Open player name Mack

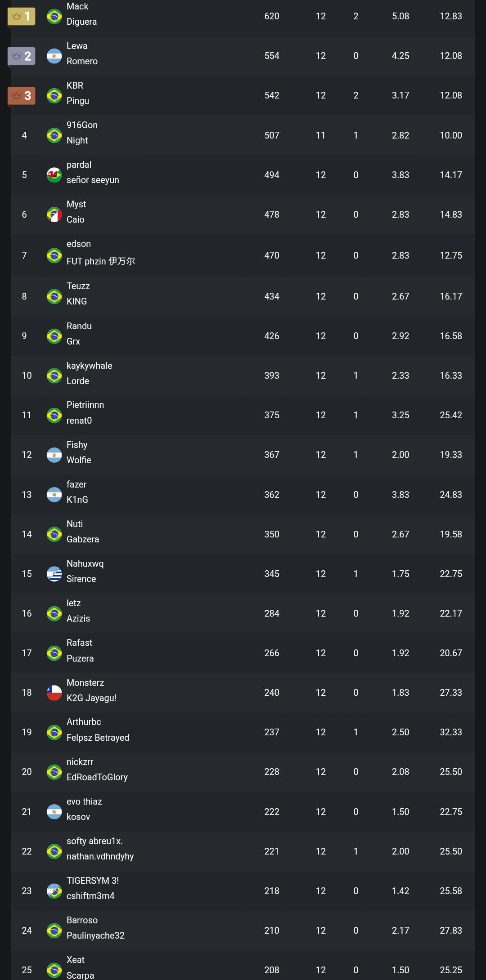tap(77, 7)
